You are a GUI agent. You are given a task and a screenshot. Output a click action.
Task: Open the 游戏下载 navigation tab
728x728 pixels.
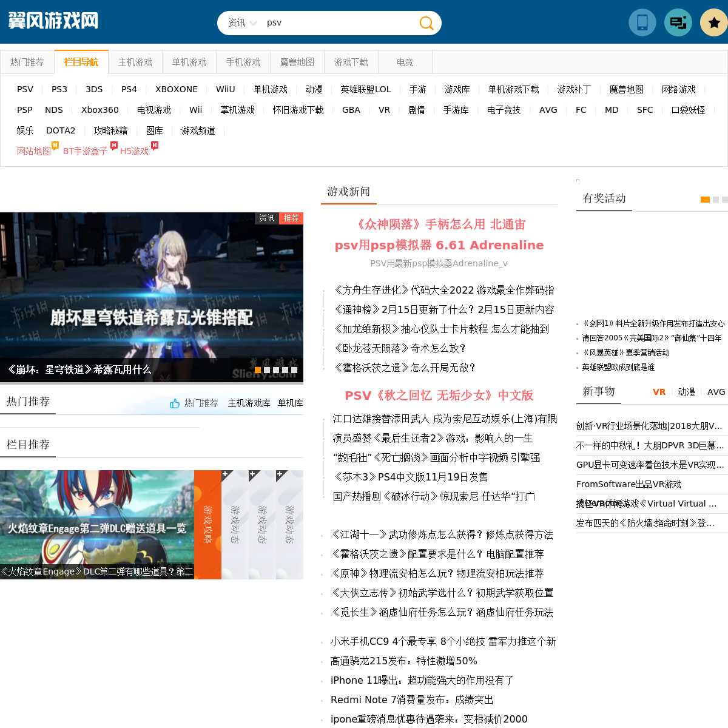click(351, 62)
